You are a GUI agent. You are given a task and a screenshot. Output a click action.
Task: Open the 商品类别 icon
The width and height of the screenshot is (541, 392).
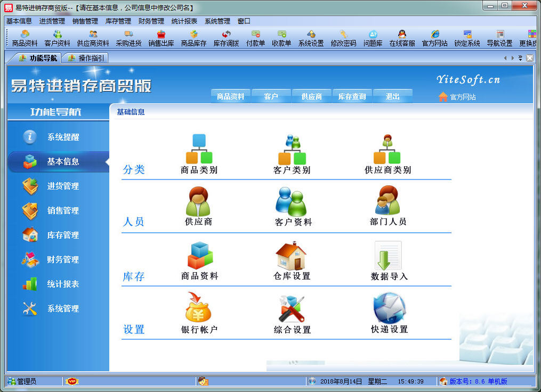[x=199, y=154]
